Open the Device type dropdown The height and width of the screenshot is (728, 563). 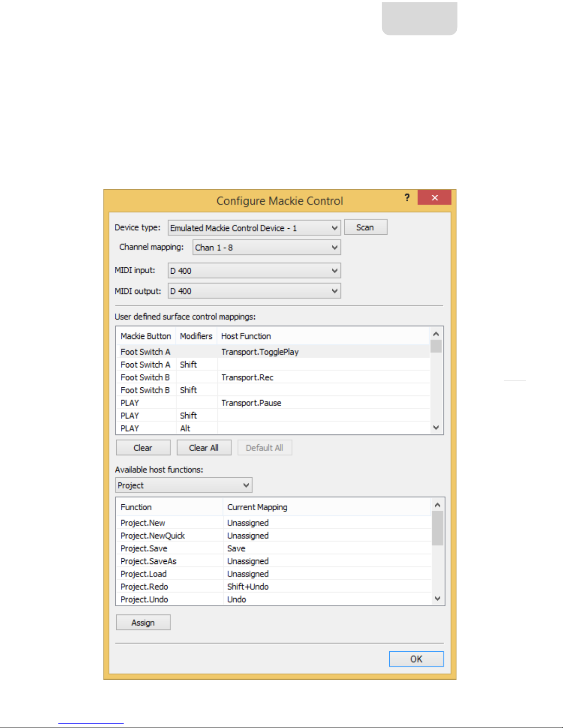click(254, 228)
